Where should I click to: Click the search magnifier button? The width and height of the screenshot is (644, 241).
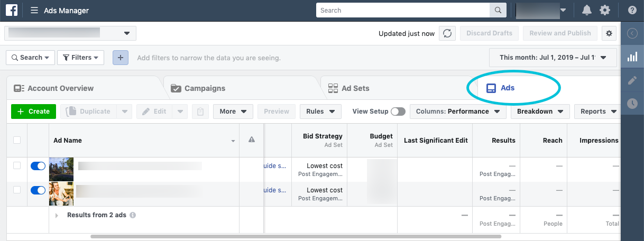pyautogui.click(x=498, y=11)
